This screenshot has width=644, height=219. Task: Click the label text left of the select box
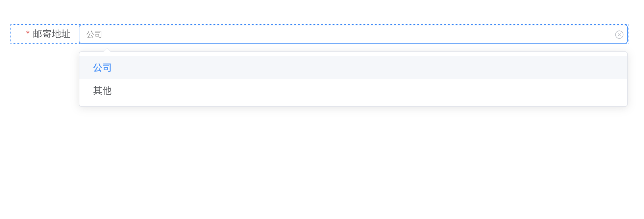point(51,34)
